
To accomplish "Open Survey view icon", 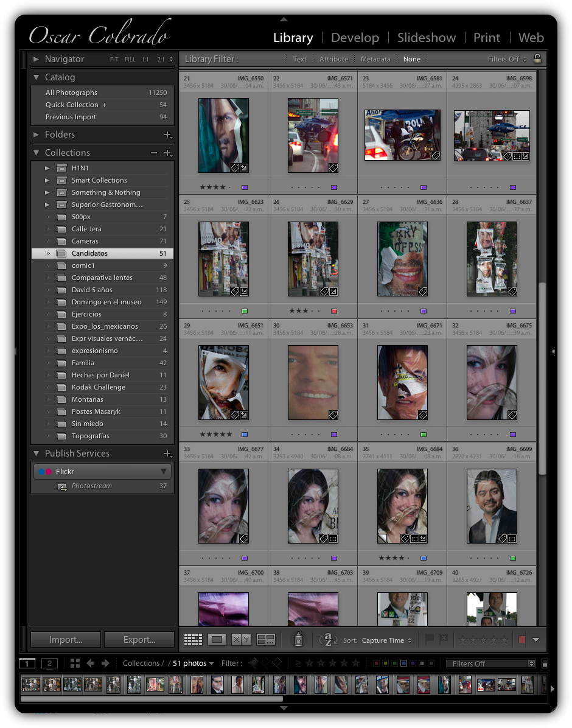I will [x=266, y=640].
